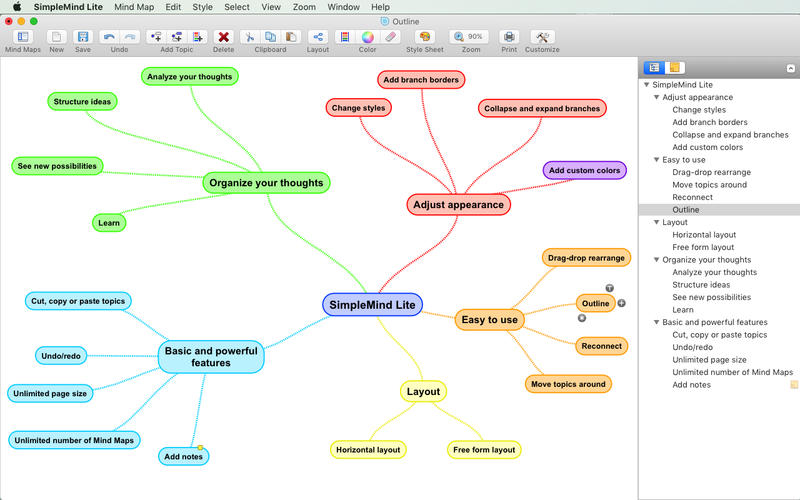Click the Cut scissors icon

click(x=250, y=37)
